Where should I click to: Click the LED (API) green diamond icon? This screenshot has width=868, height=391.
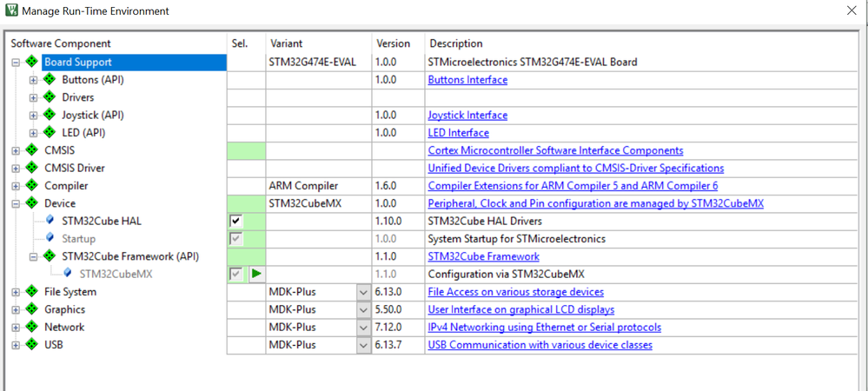coord(50,133)
